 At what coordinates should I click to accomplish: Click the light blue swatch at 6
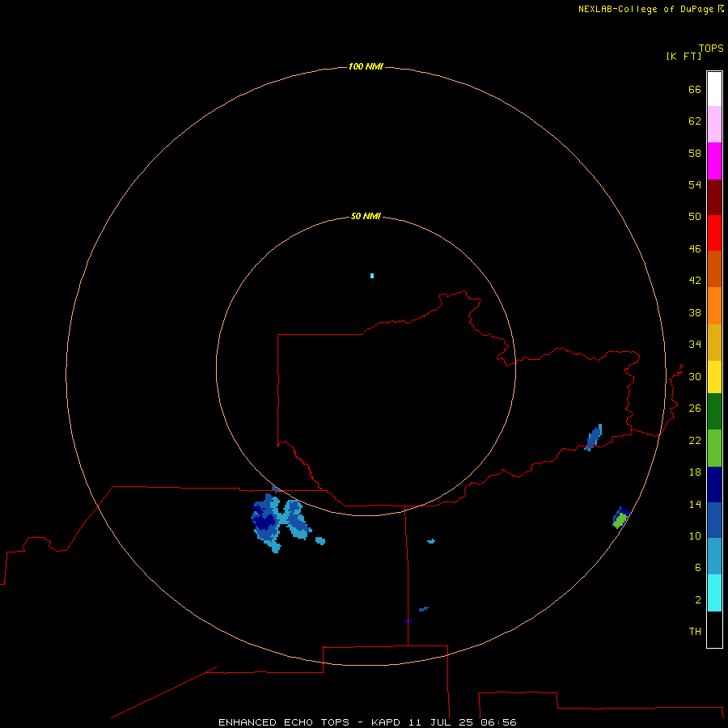pyautogui.click(x=714, y=557)
